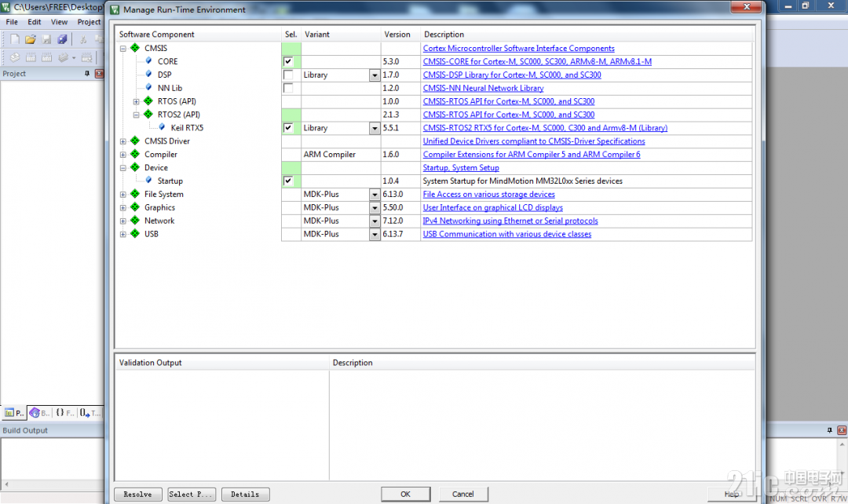Uncheck the CMSIS CORE checkbox

pyautogui.click(x=288, y=62)
